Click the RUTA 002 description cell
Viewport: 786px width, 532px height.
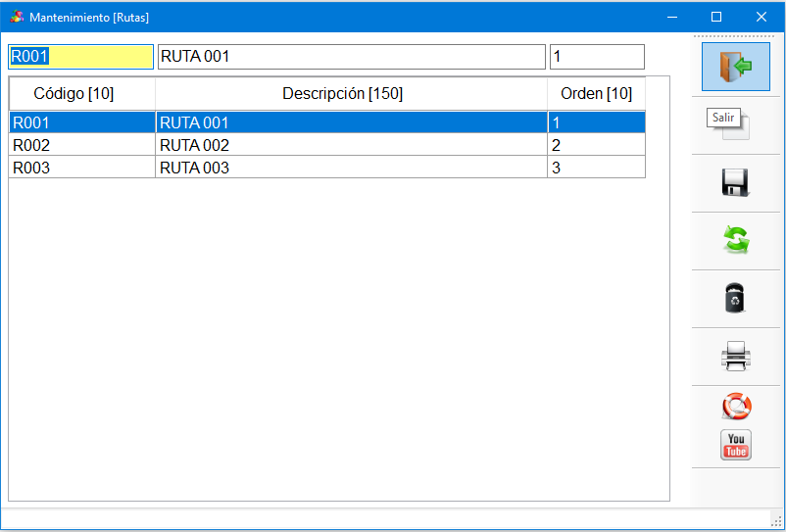point(352,145)
